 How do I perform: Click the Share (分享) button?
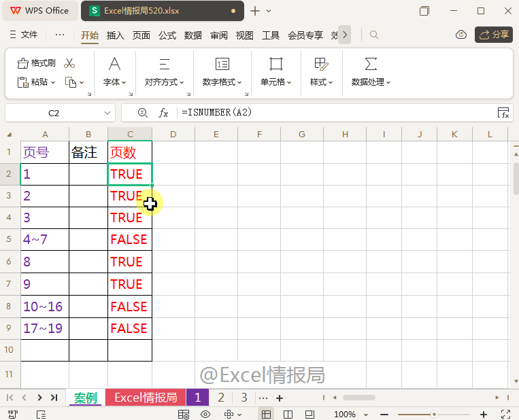point(494,35)
